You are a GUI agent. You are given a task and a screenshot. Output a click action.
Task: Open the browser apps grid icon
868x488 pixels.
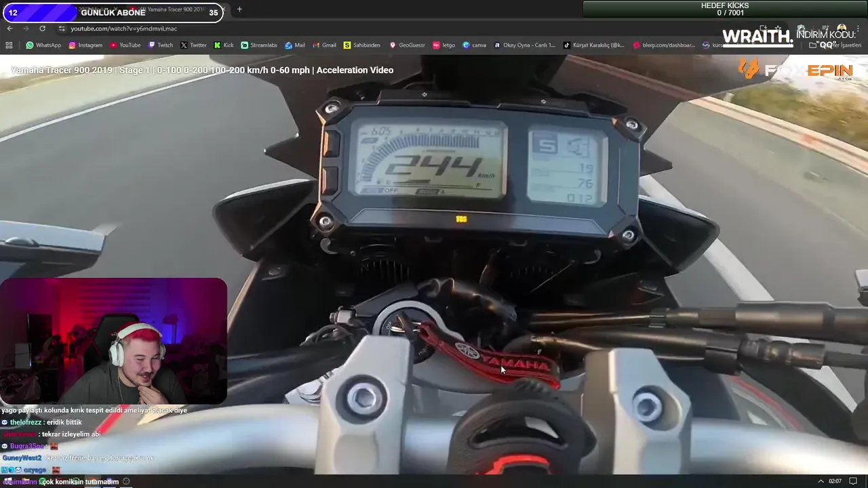(9, 45)
